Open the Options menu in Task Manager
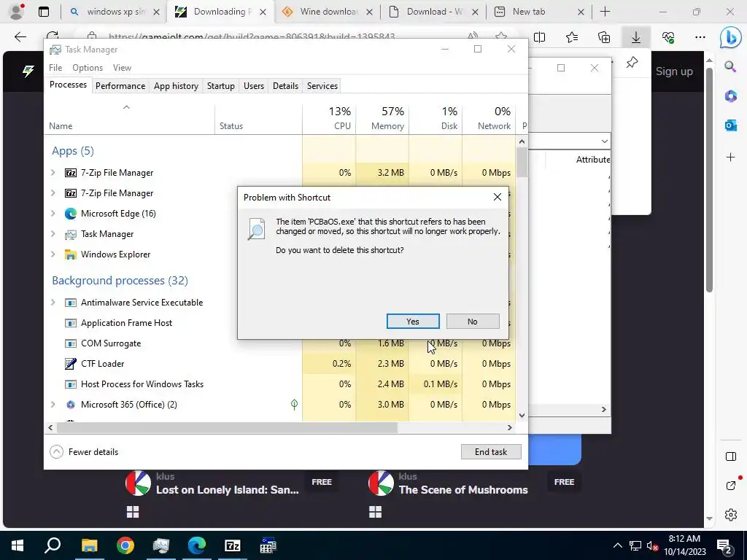747x560 pixels. coord(88,68)
